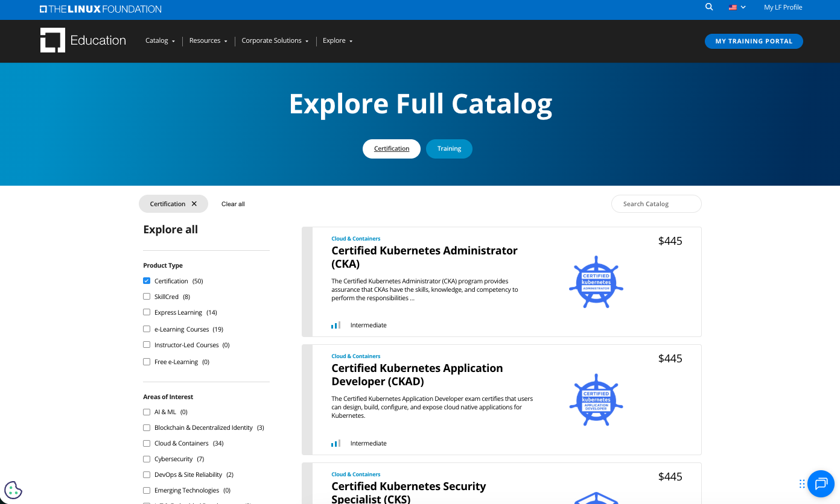Check Blockchain & Decentralized Identity filter
This screenshot has height=504, width=840.
point(147,427)
